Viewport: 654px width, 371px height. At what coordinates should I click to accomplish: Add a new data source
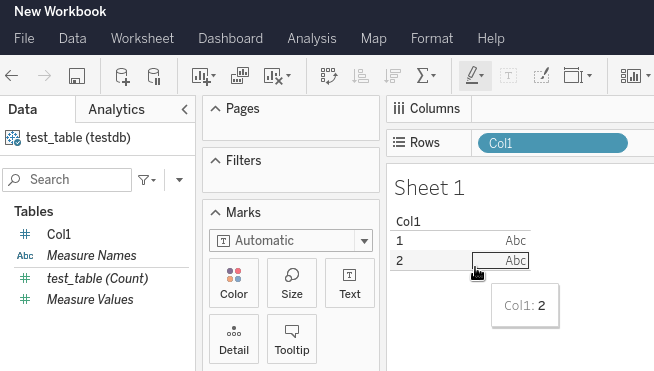click(122, 76)
